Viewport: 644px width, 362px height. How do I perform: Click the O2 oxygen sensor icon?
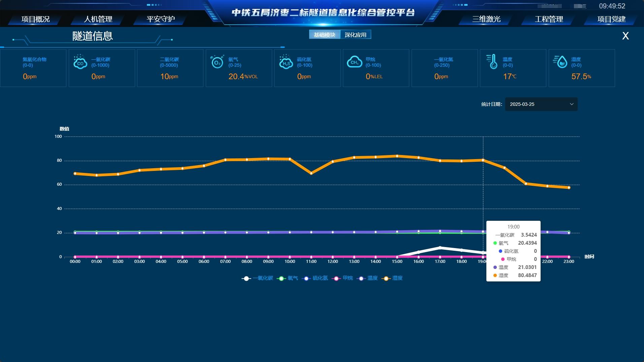[217, 62]
